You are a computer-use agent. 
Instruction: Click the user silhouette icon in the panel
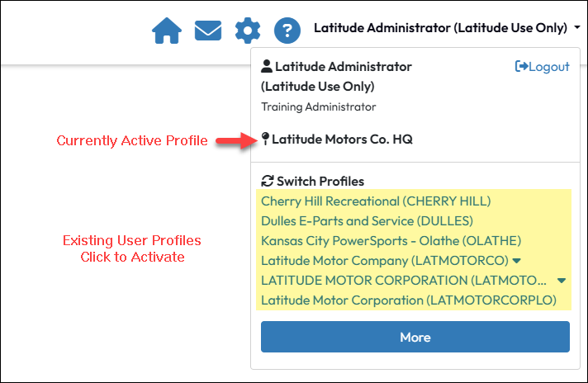coord(267,67)
